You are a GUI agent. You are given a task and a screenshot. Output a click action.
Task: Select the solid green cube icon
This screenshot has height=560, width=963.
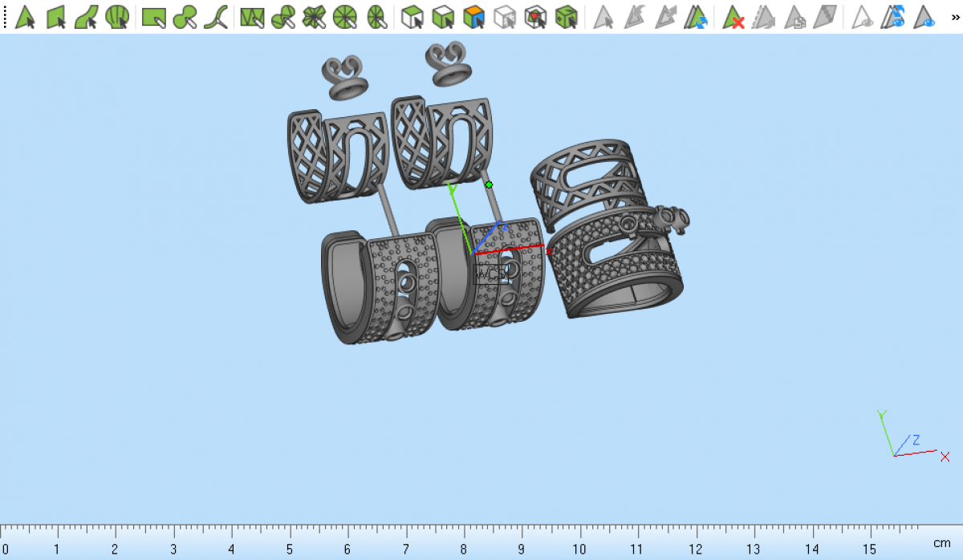click(567, 16)
